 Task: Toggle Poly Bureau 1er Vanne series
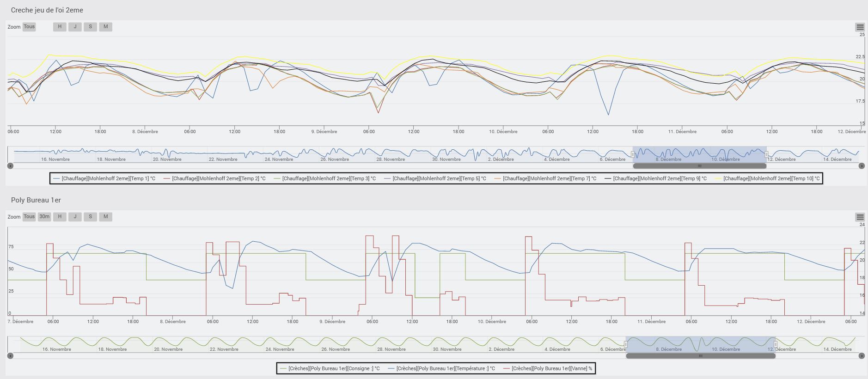click(548, 368)
